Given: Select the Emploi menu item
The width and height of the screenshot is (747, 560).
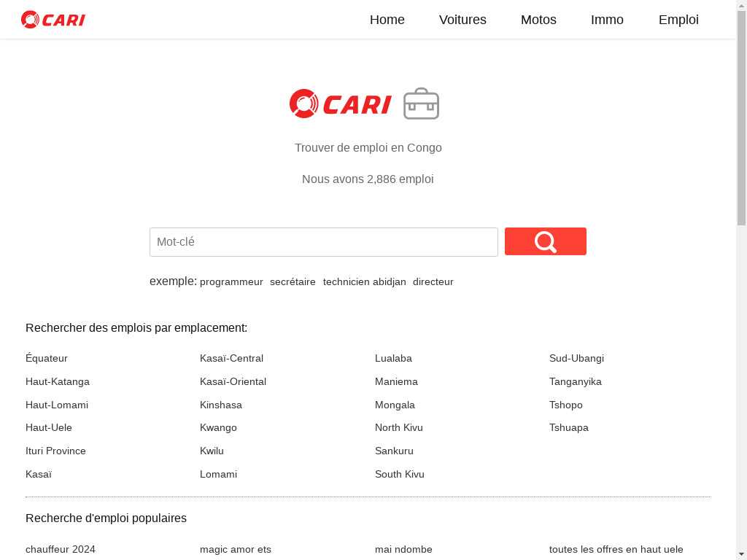Looking at the screenshot, I should (678, 20).
